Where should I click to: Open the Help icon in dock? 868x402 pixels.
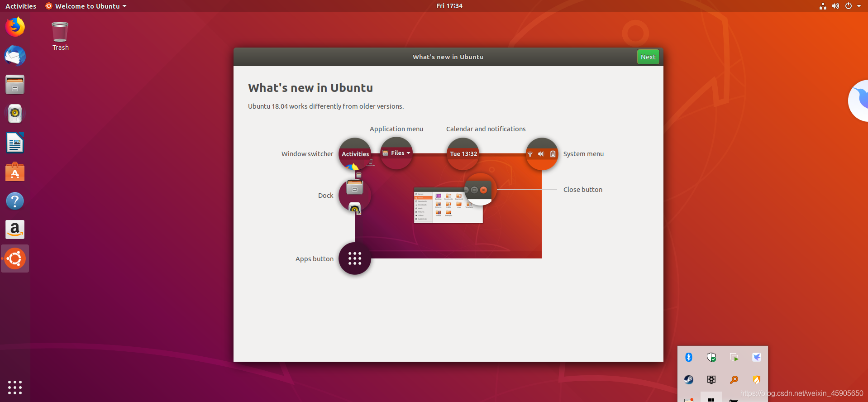[x=15, y=201]
